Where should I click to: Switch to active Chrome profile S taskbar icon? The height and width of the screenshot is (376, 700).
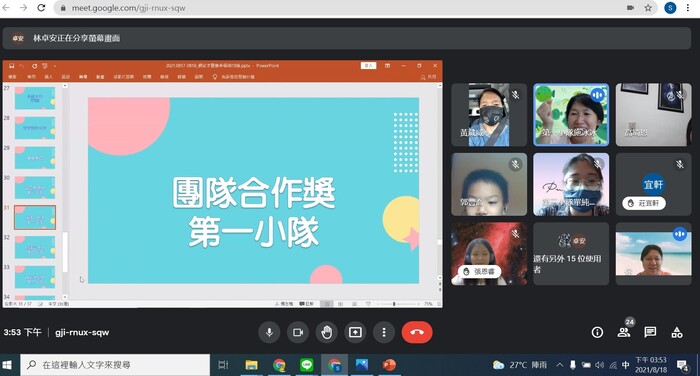pyautogui.click(x=334, y=365)
